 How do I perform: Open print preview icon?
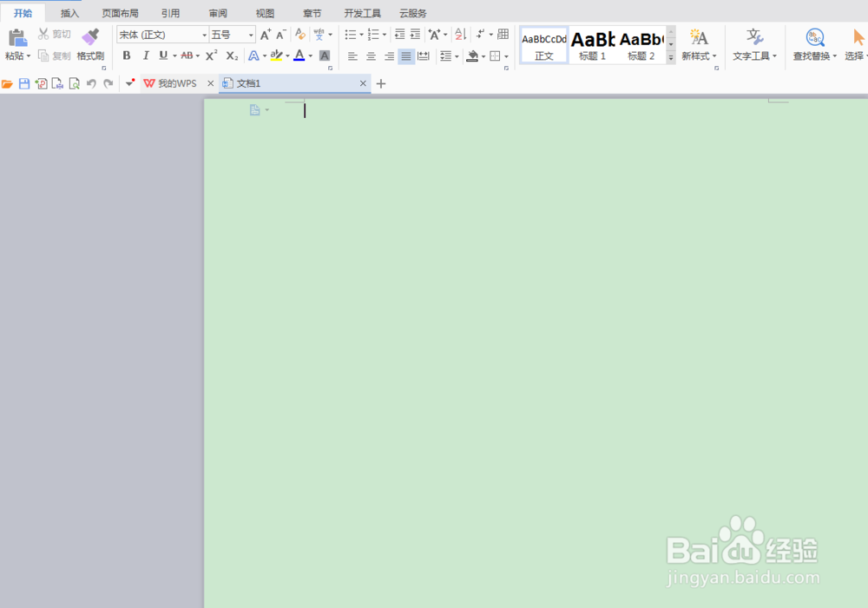point(75,83)
